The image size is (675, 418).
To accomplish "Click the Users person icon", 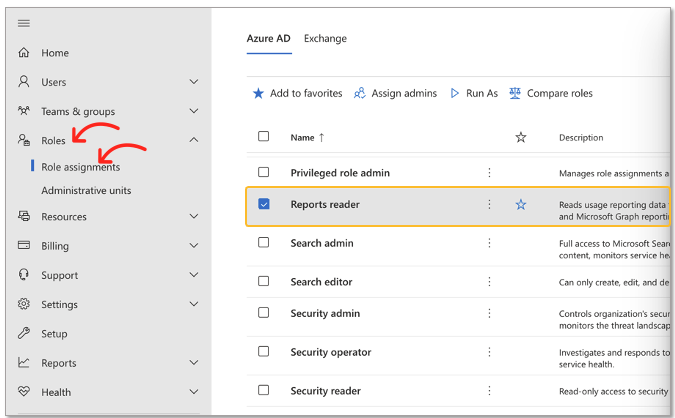I will [x=24, y=82].
